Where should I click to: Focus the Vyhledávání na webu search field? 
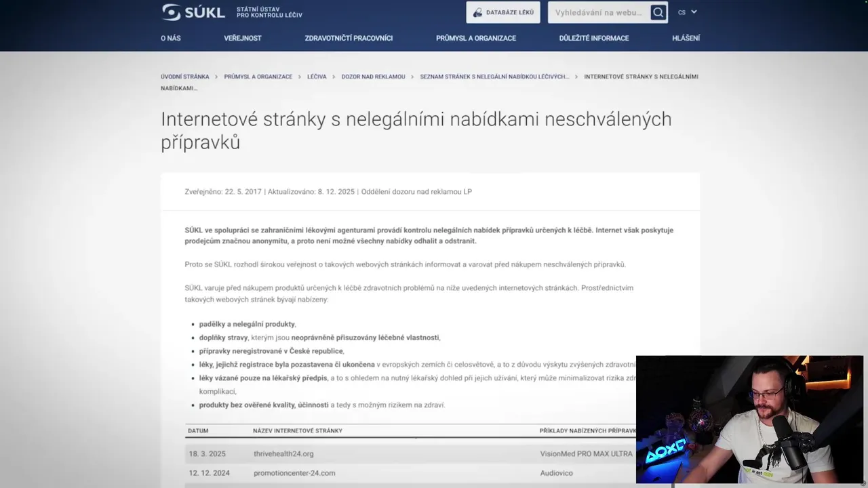(x=599, y=12)
